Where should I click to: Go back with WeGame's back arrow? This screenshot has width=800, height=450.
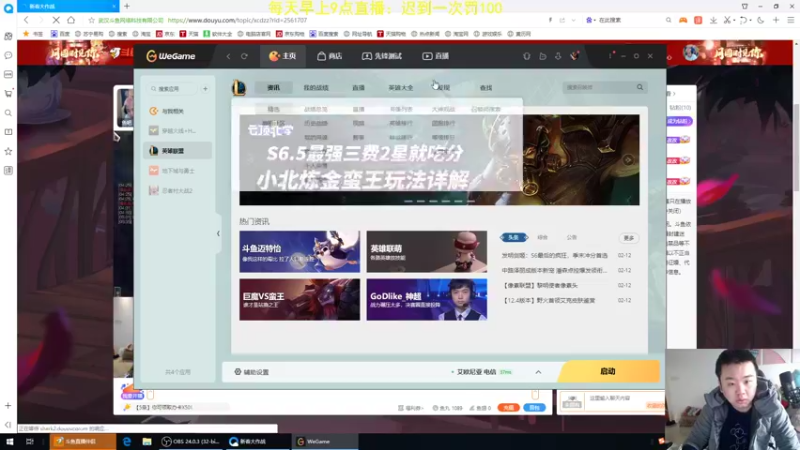tap(228, 56)
